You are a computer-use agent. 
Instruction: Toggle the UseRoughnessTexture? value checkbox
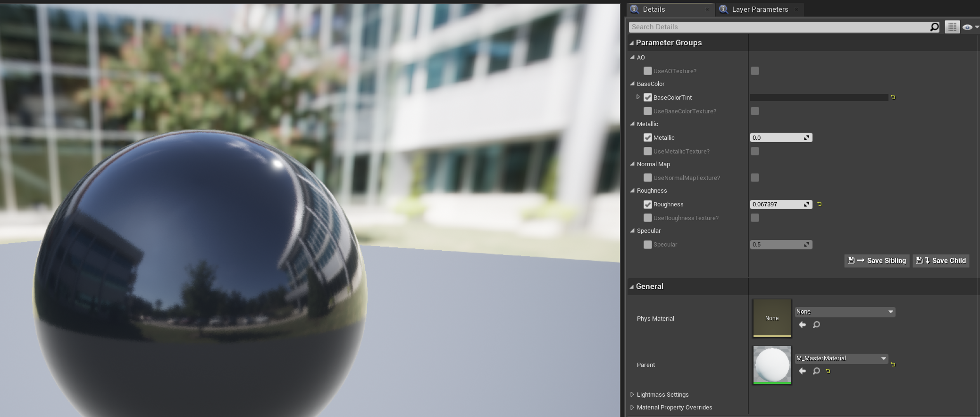click(x=755, y=218)
